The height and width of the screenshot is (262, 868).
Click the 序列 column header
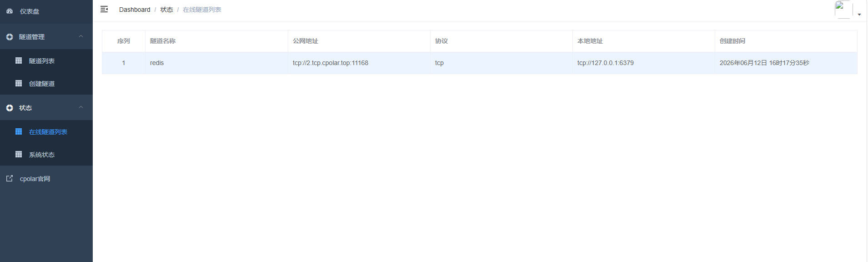click(124, 41)
